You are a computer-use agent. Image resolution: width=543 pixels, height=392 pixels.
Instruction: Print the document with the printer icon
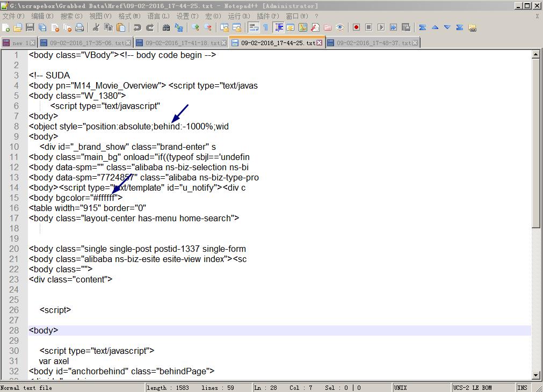tap(79, 28)
